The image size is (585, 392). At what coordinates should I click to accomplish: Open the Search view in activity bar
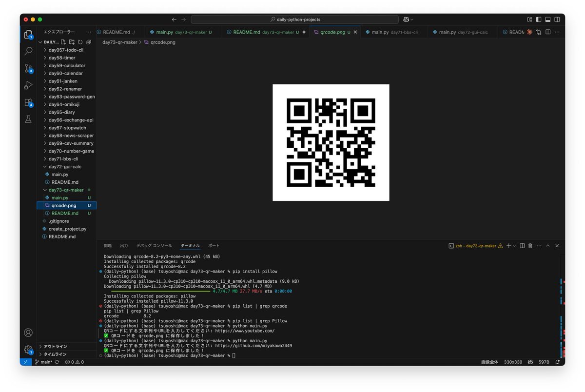click(x=28, y=51)
